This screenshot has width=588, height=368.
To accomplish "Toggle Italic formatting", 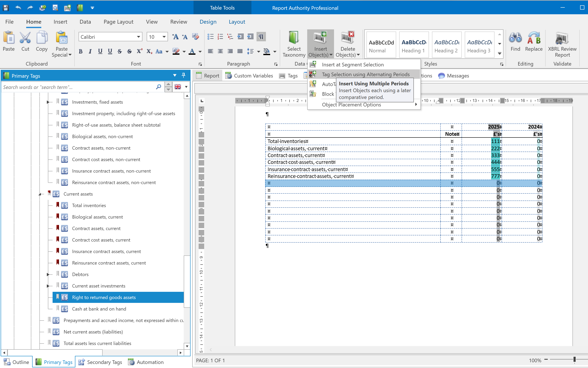I will tap(90, 51).
